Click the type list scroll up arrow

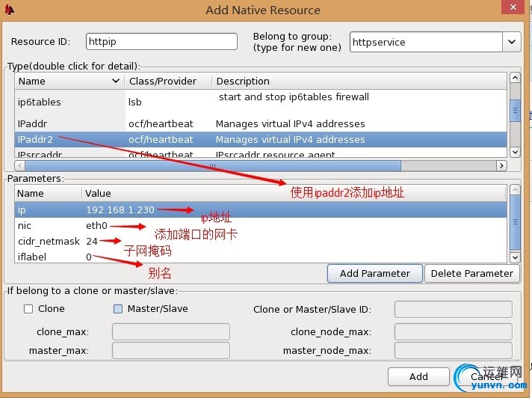click(515, 78)
